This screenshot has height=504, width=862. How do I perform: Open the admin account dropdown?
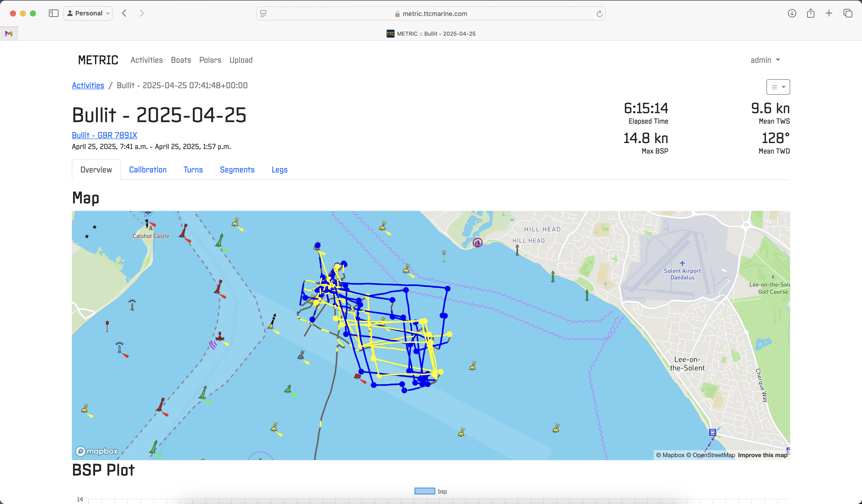coord(765,60)
